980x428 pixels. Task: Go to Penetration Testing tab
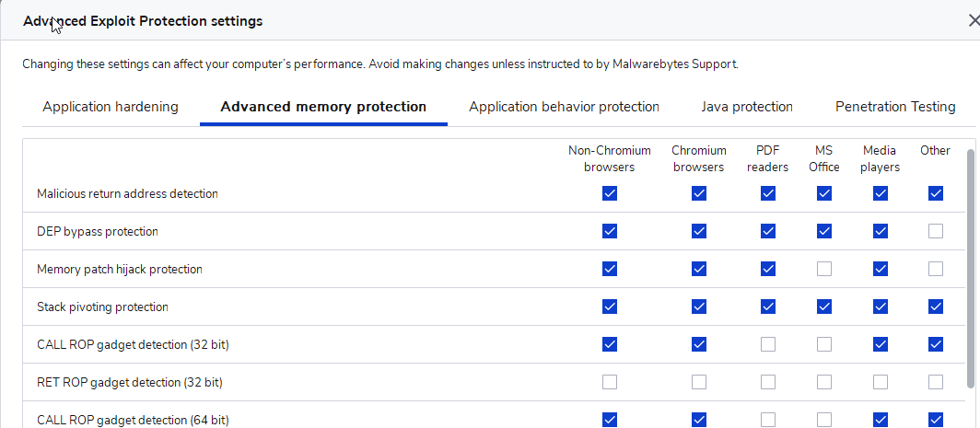(894, 107)
